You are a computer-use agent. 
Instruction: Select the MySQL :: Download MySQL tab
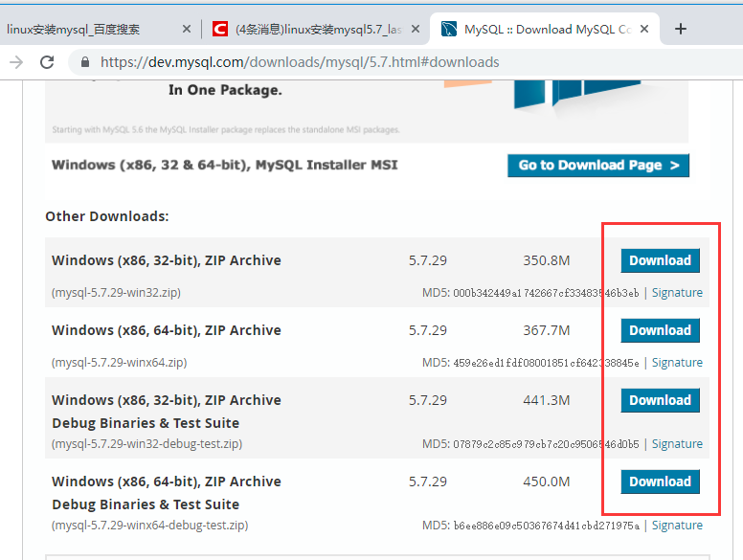coord(545,29)
